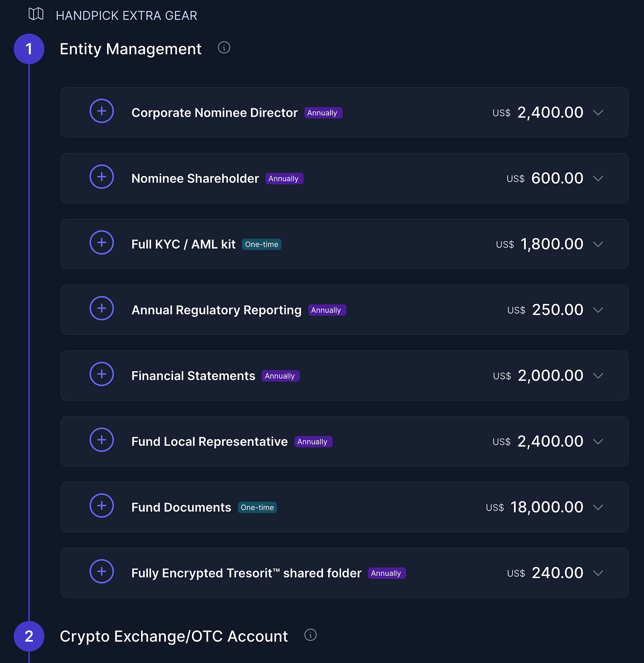Expand Corporate Nominee Director details chevron

598,113
